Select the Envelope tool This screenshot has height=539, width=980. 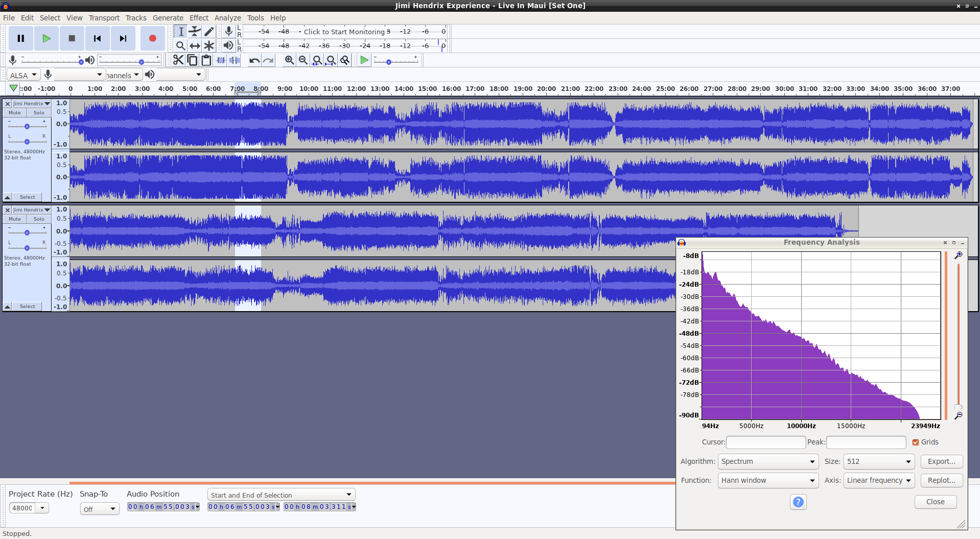click(x=195, y=32)
